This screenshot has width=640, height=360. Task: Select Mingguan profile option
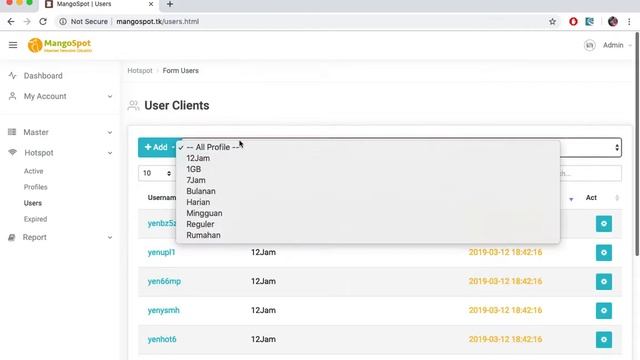(368, 213)
